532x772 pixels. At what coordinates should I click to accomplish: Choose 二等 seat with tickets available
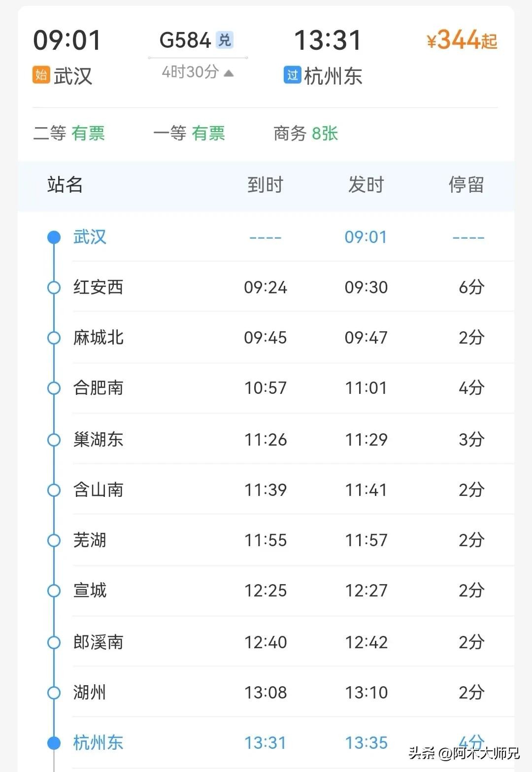click(69, 133)
